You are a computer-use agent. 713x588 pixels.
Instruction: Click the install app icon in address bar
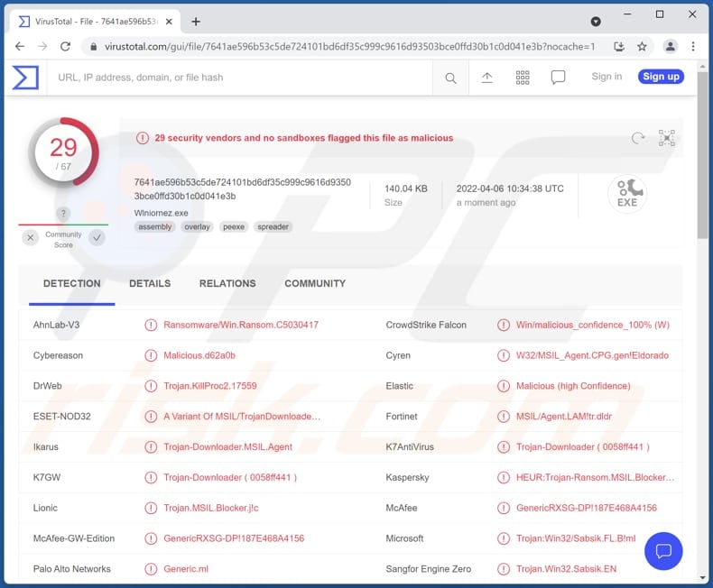[x=619, y=46]
